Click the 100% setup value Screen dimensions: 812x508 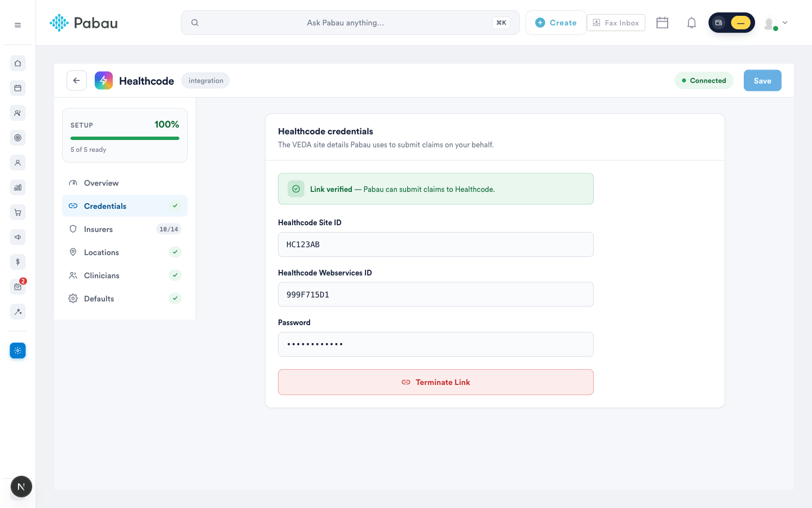pyautogui.click(x=167, y=124)
